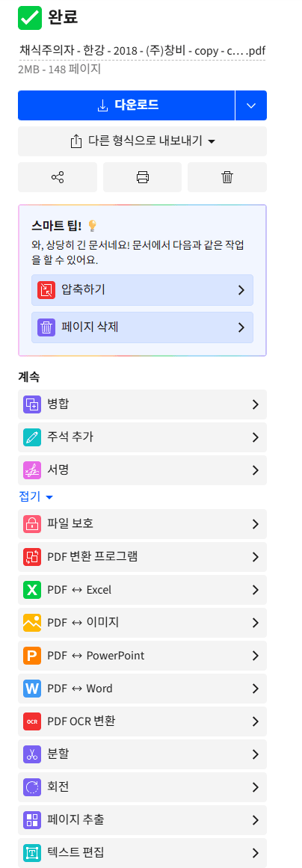This screenshot has width=302, height=868.
Task: Click the printer icon button
Action: click(142, 177)
